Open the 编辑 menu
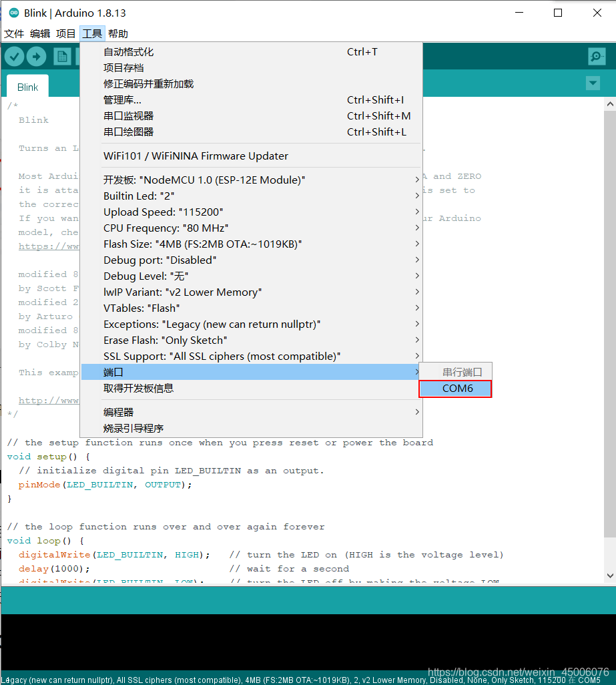The height and width of the screenshot is (685, 616). [x=40, y=33]
